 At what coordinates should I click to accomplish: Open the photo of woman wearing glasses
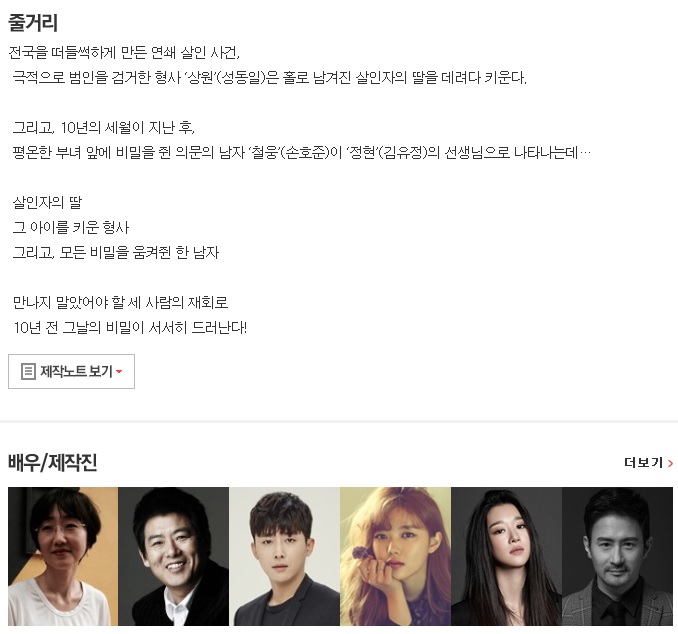(x=63, y=556)
